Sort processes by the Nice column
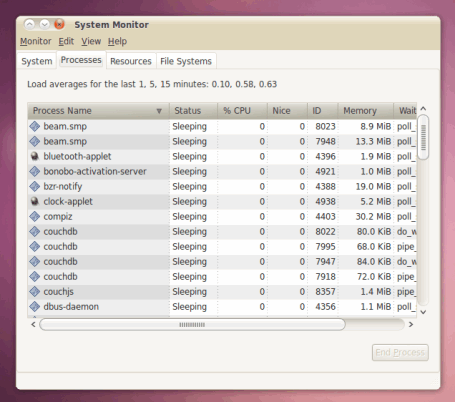The width and height of the screenshot is (455, 402). coord(287,111)
